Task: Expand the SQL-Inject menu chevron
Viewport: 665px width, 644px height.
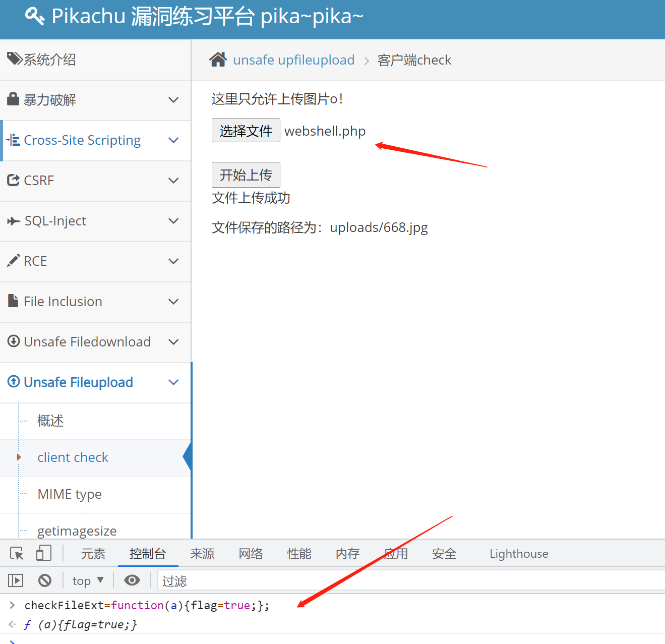Action: (173, 221)
